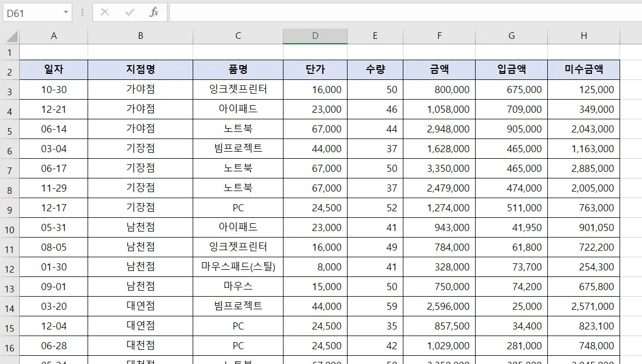This screenshot has width=642, height=364.
Task: Select cell 빔프로젝트 in row 6
Action: point(238,149)
